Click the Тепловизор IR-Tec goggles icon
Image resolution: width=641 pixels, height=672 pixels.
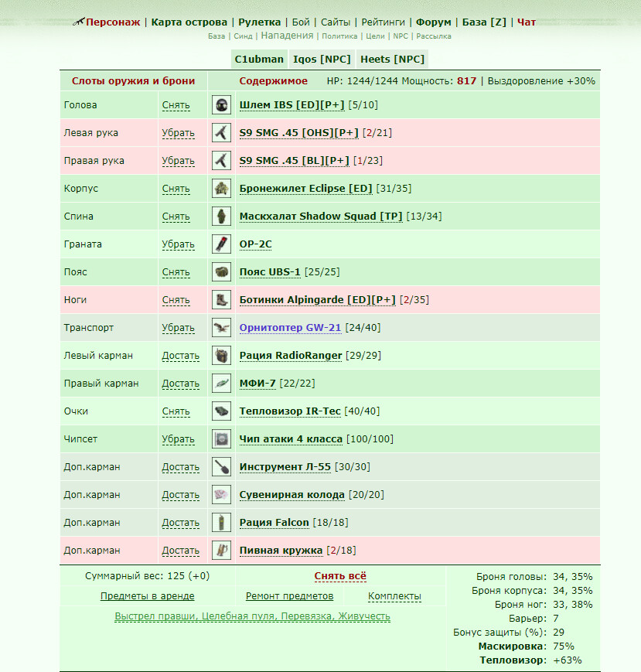(221, 411)
